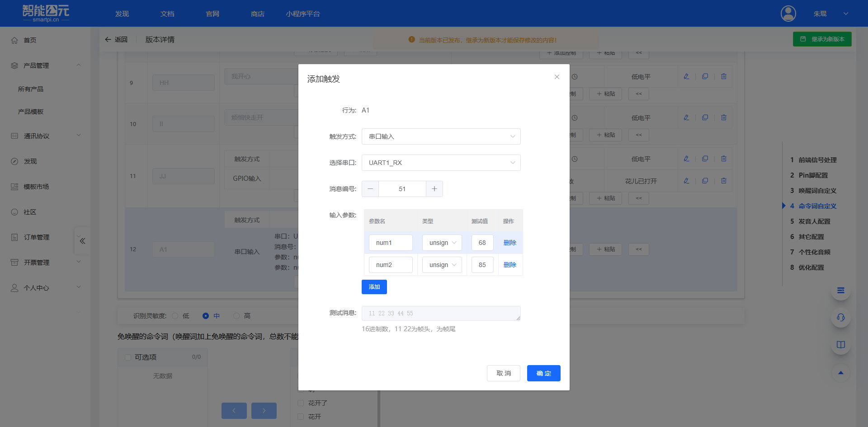Click the 测试消息 text field
Viewport: 868px width, 427px height.
click(441, 313)
